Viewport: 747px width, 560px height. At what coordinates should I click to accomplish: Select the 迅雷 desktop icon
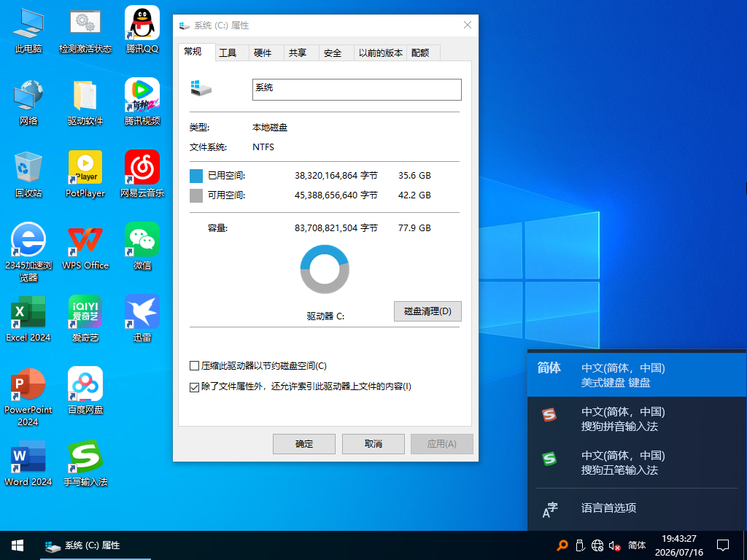[142, 318]
